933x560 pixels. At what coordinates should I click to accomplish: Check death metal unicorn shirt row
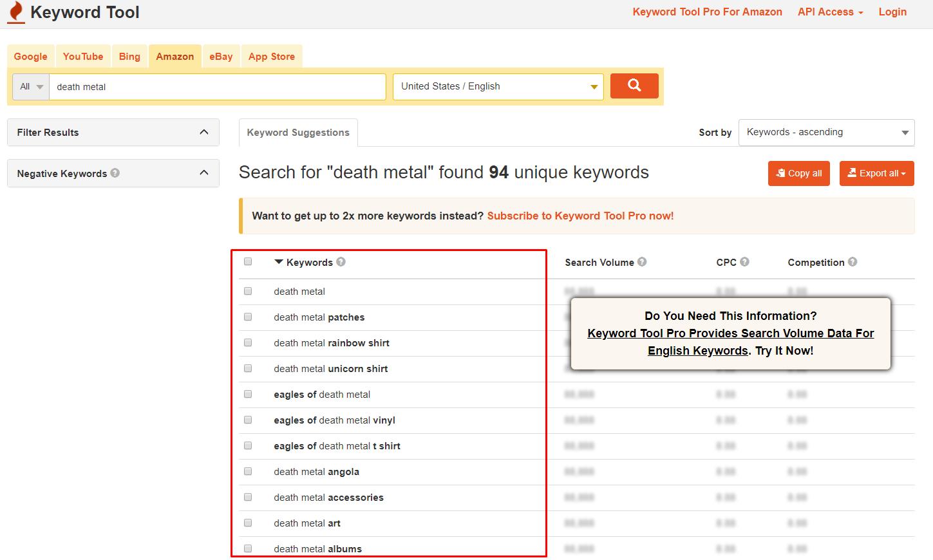pos(248,368)
